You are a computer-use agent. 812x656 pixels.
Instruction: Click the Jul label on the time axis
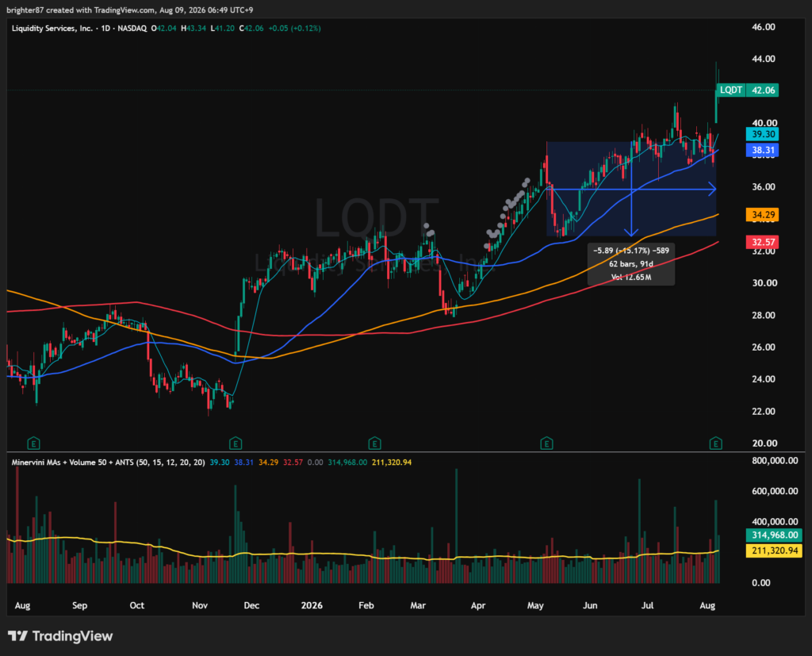[x=647, y=605]
